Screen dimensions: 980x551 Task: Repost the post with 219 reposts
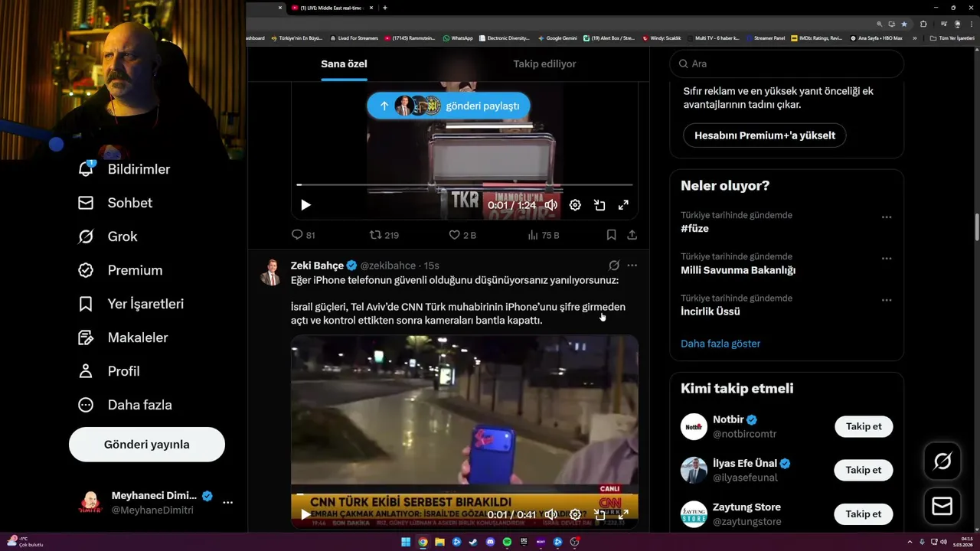(384, 235)
